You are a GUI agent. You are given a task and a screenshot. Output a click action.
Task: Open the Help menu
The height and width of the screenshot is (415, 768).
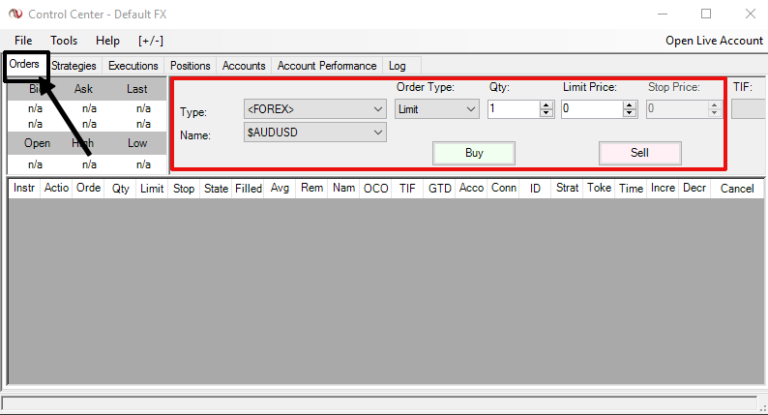[107, 41]
